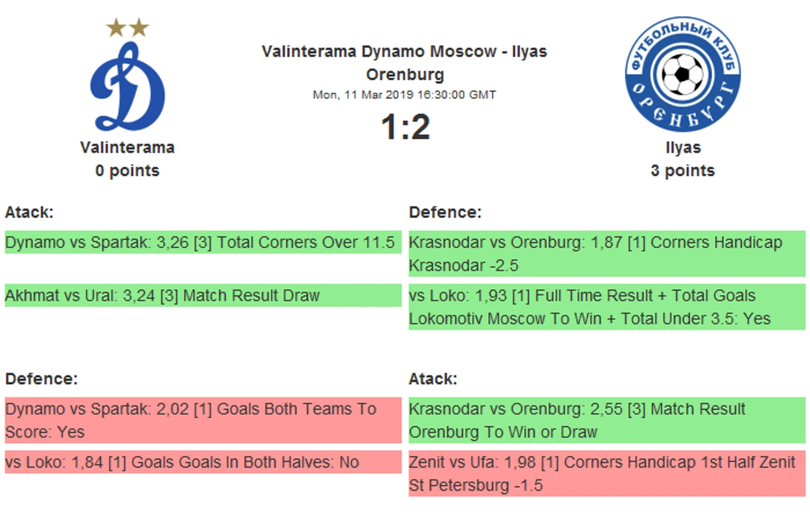Select the 1st Half Zenit -1.5 handicap bet
The height and width of the screenshot is (532, 810).
click(x=607, y=473)
